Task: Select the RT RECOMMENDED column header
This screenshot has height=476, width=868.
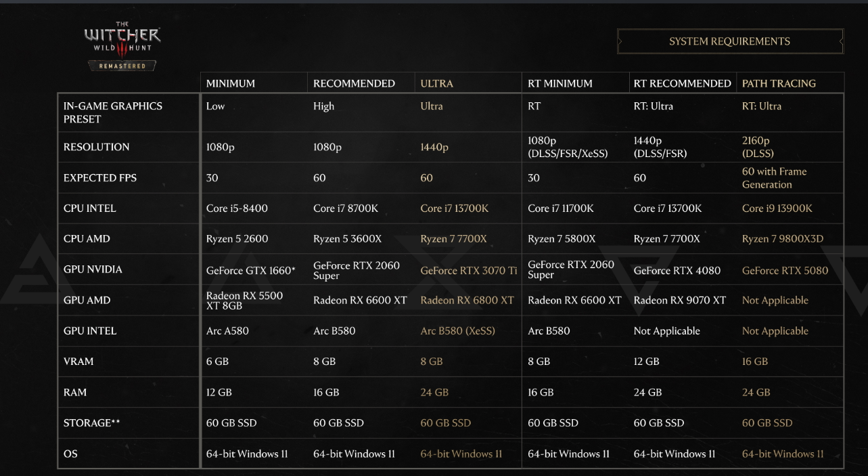Action: click(683, 83)
